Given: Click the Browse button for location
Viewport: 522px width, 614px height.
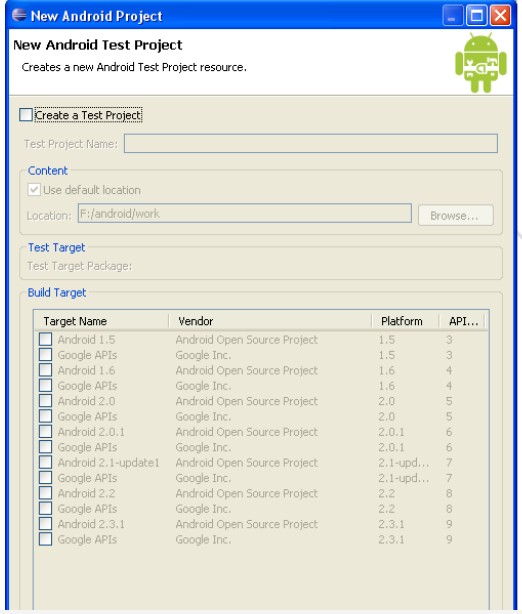Looking at the screenshot, I should (x=456, y=215).
